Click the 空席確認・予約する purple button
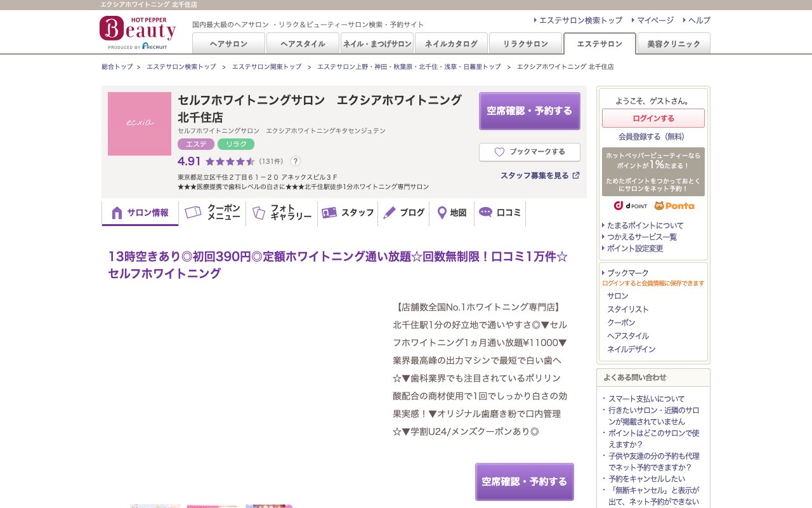The image size is (812, 508). click(529, 110)
